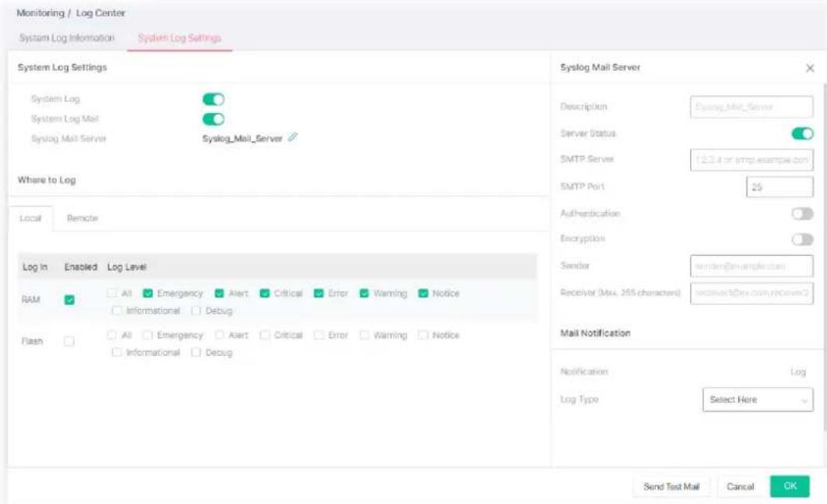Click the SMTP Server input field
Image resolution: width=827 pixels, height=504 pixels.
[751, 160]
